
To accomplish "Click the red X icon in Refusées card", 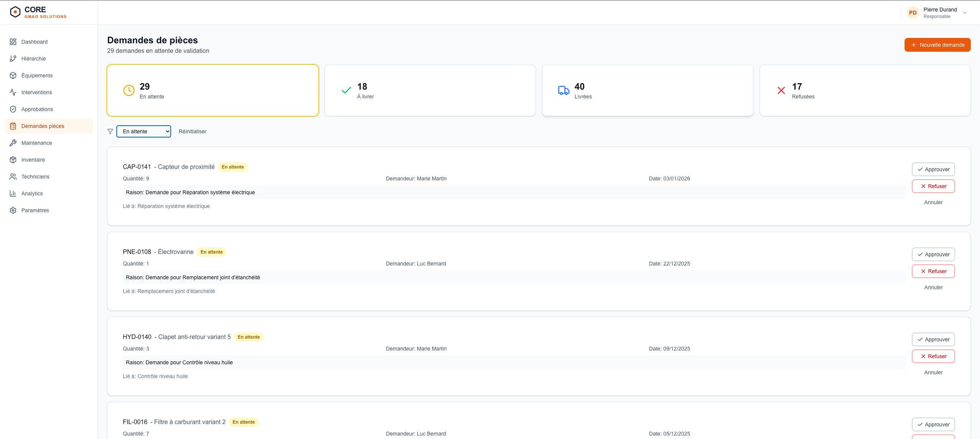I will pyautogui.click(x=781, y=90).
